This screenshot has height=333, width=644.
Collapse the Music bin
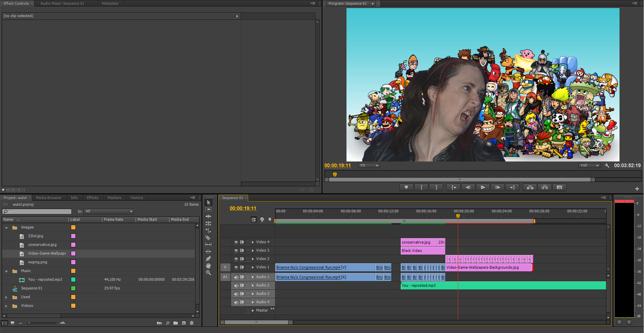tap(6, 271)
